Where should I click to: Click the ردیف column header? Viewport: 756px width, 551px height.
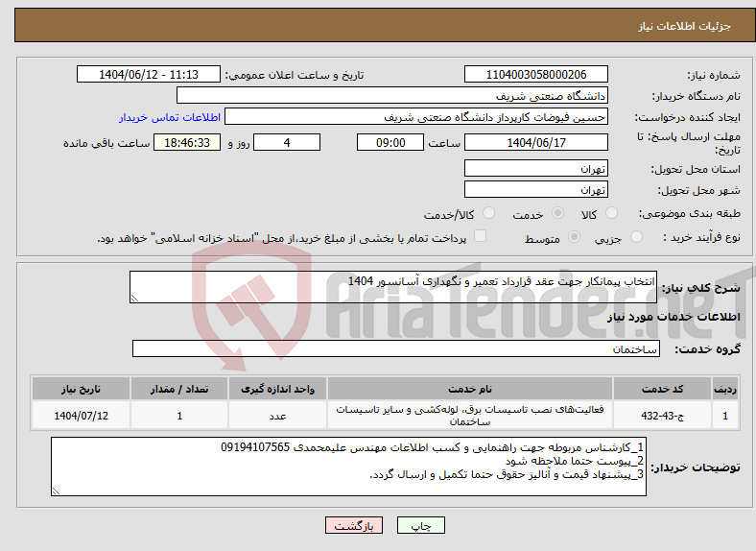(725, 389)
